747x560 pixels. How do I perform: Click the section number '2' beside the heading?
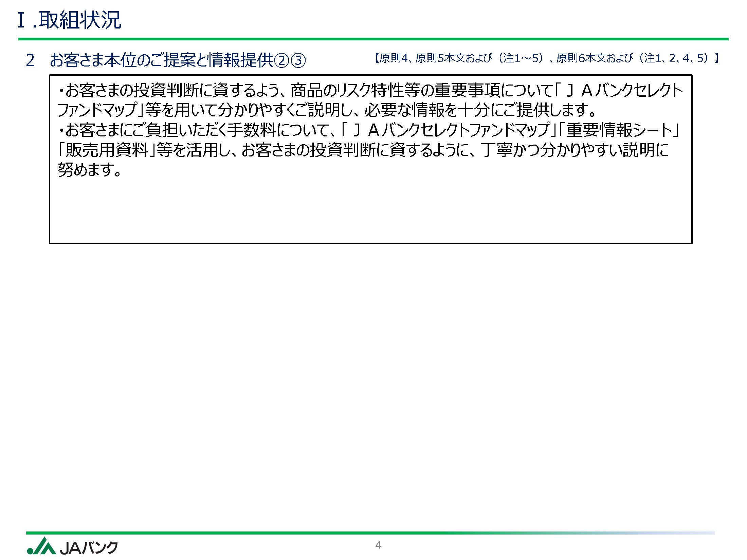coord(30,61)
